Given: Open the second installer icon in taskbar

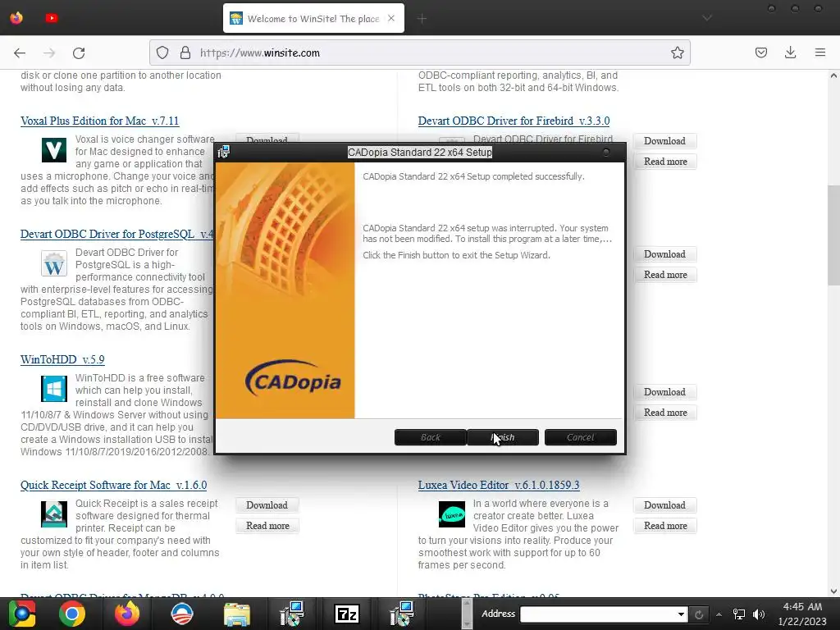Looking at the screenshot, I should click(x=402, y=614).
